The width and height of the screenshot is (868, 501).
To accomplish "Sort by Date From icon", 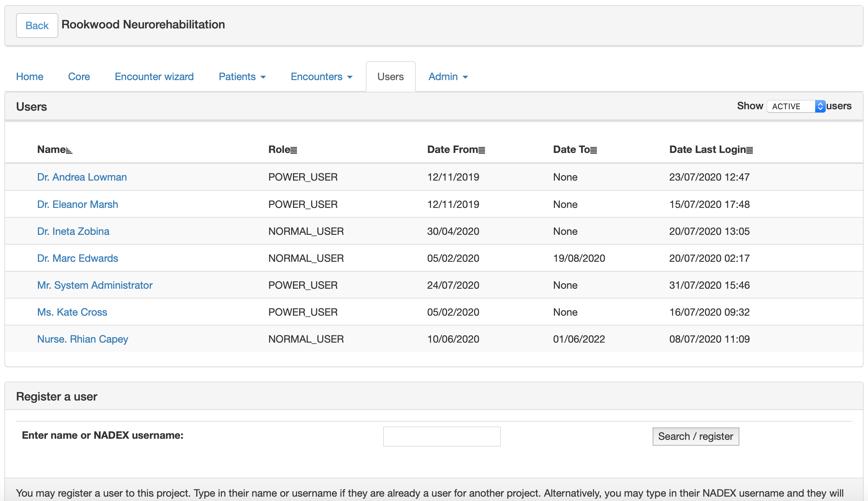I will tap(481, 150).
